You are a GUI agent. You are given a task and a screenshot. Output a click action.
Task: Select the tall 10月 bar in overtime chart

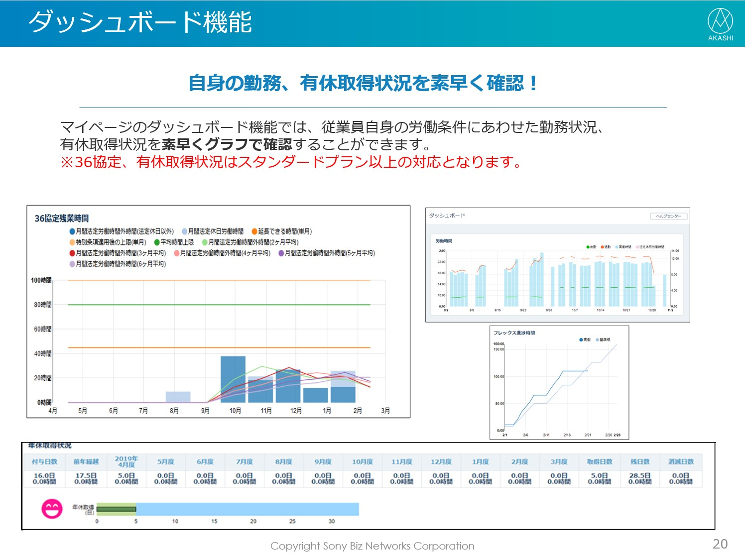(233, 379)
